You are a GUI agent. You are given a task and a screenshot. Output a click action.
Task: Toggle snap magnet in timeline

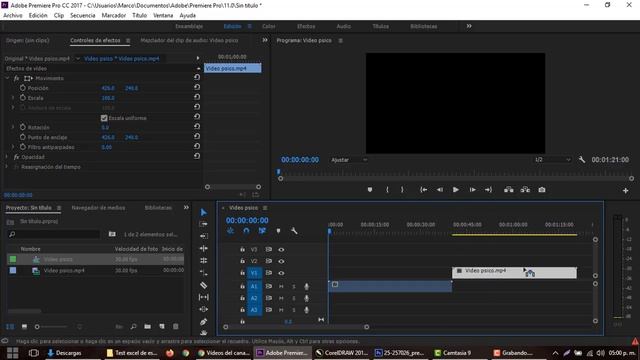[246, 231]
